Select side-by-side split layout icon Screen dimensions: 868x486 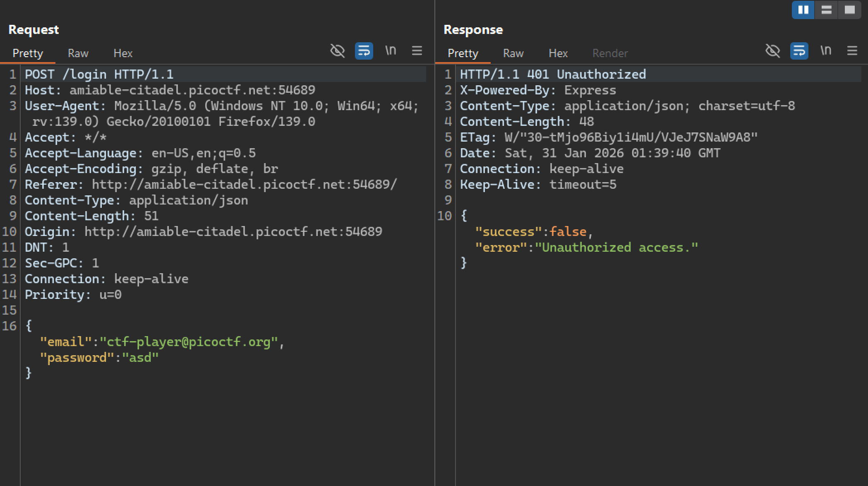803,10
